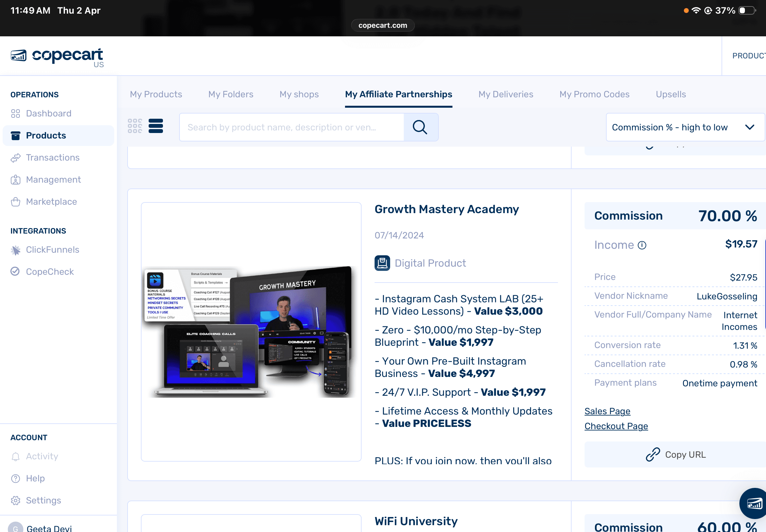
Task: Open account Settings
Action: (43, 500)
